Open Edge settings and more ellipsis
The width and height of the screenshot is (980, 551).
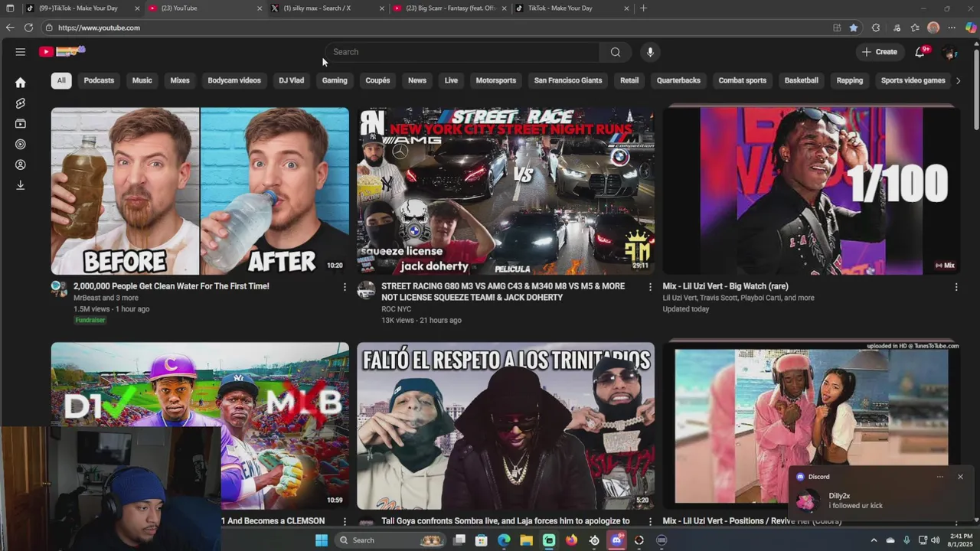point(952,28)
